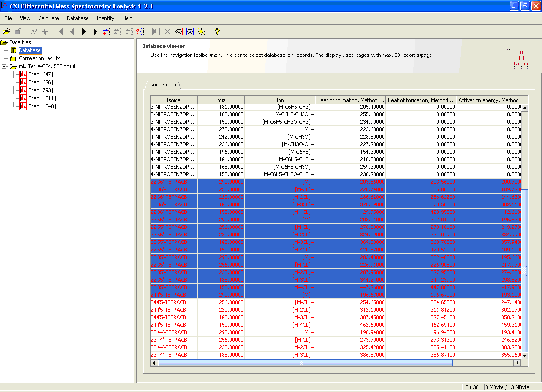542x392 pixels.
Task: Click the red-blue add record toolbar icon
Action: click(x=106, y=31)
